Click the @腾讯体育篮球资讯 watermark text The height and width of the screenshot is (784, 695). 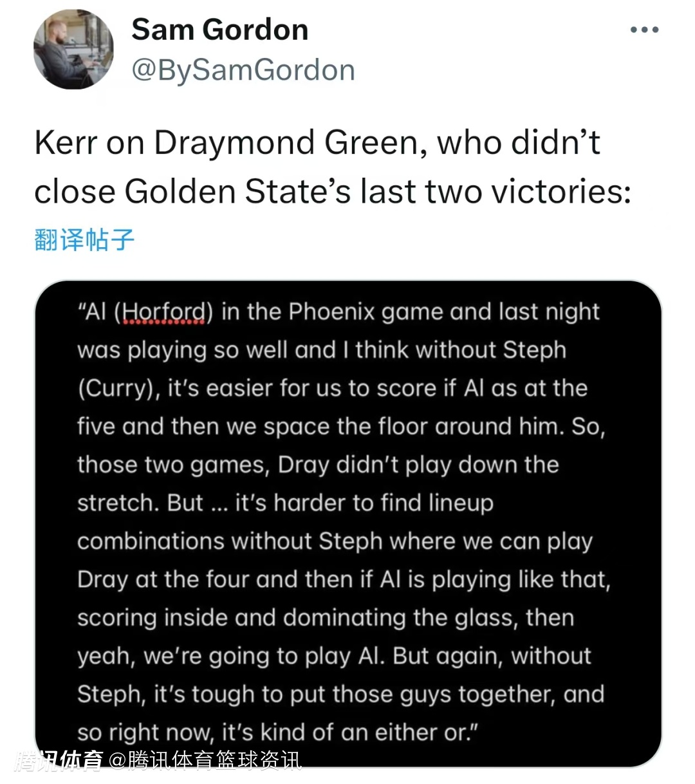205,761
